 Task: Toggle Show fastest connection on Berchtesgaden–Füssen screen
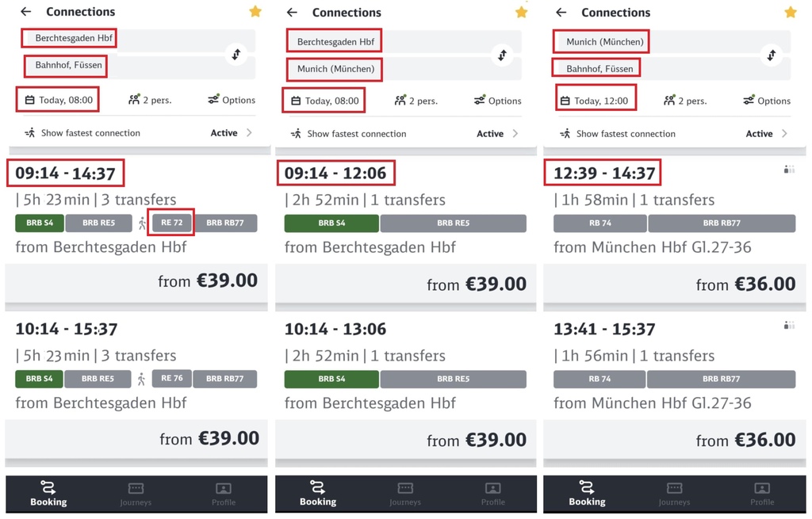pyautogui.click(x=138, y=133)
